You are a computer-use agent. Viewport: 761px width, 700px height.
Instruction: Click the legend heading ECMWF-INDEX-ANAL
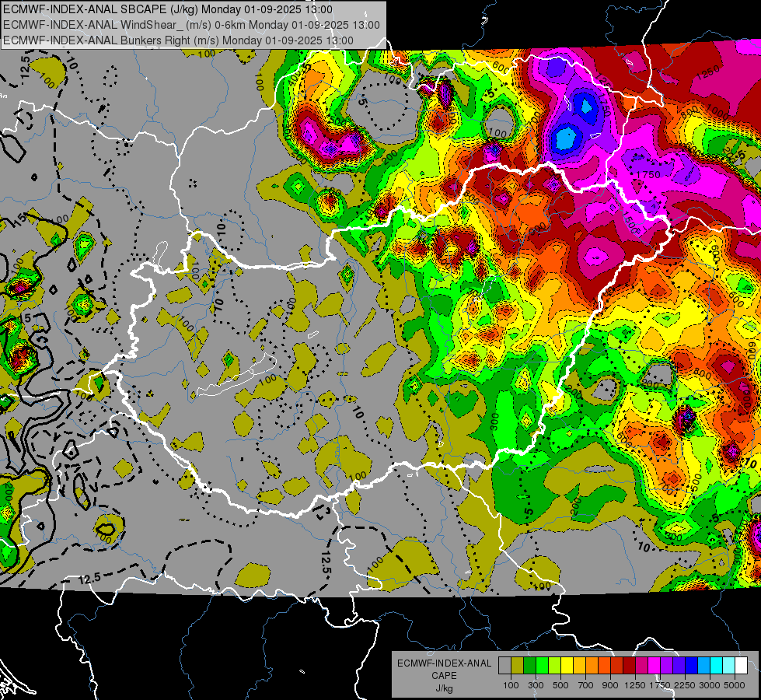tap(445, 663)
